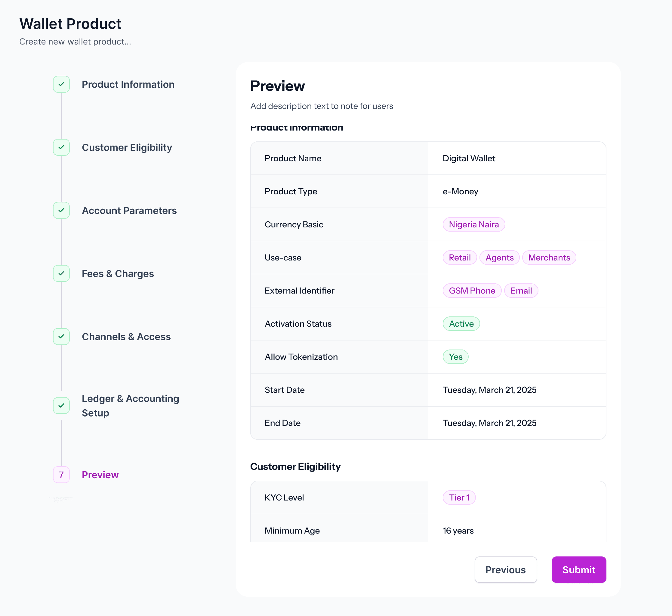This screenshot has width=672, height=616.
Task: Submit the wallet product
Action: (579, 569)
